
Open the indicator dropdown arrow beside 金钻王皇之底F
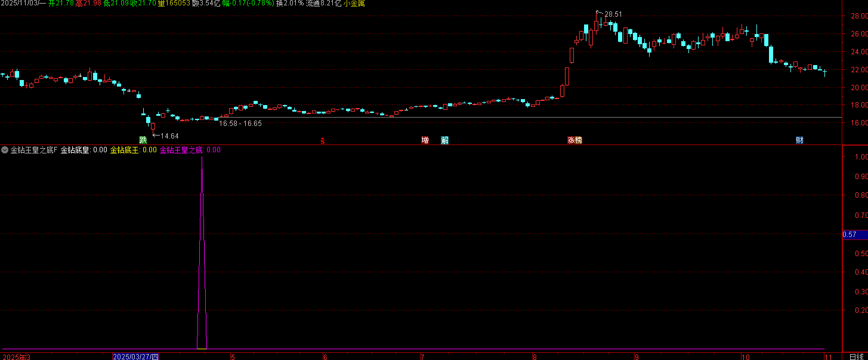tap(5, 150)
